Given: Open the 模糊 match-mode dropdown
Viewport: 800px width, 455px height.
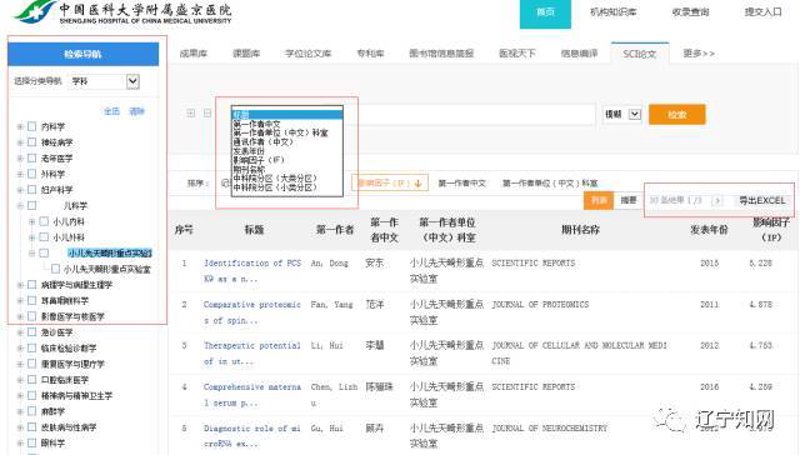Looking at the screenshot, I should (x=622, y=114).
